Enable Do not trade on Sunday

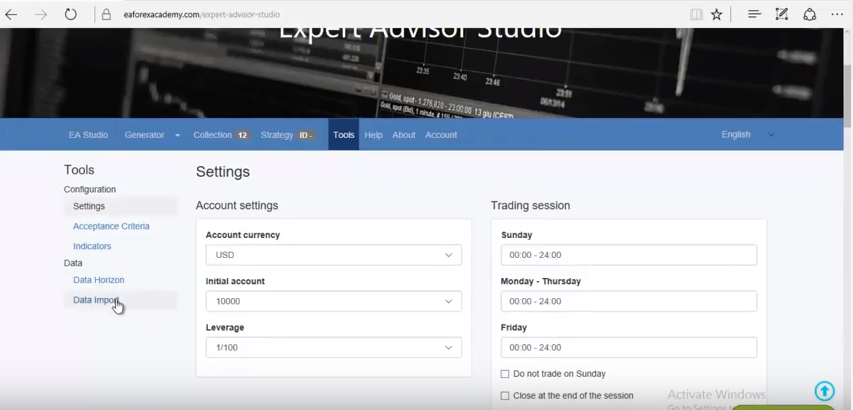coord(505,374)
